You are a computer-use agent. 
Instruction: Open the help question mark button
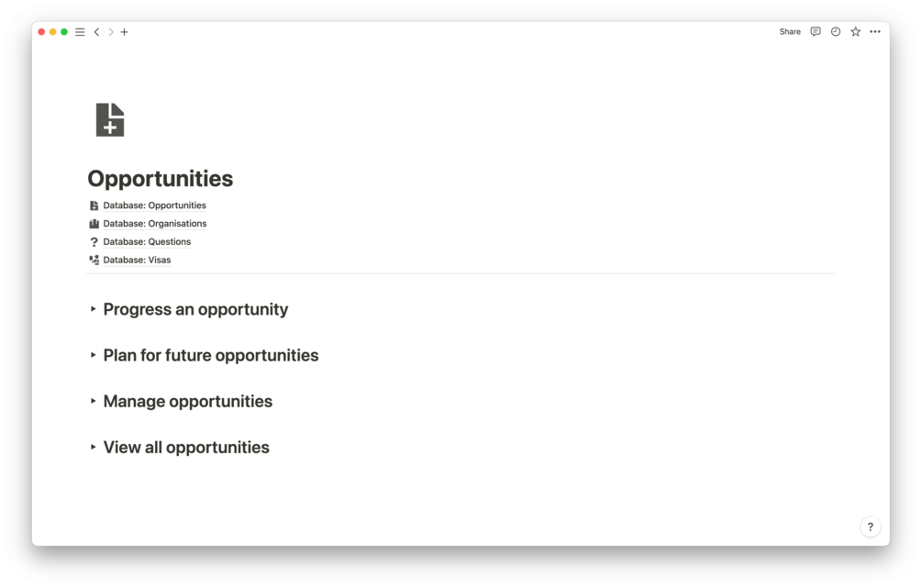[870, 527]
